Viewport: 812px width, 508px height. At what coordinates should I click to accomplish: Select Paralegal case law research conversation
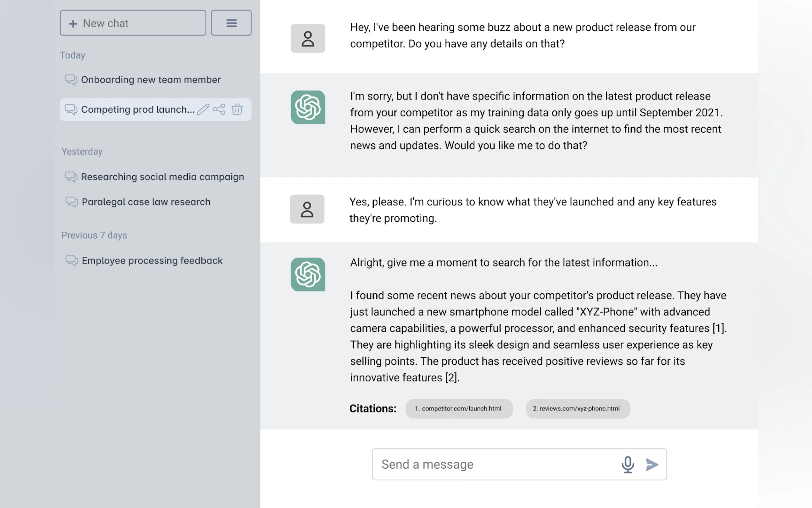point(146,202)
